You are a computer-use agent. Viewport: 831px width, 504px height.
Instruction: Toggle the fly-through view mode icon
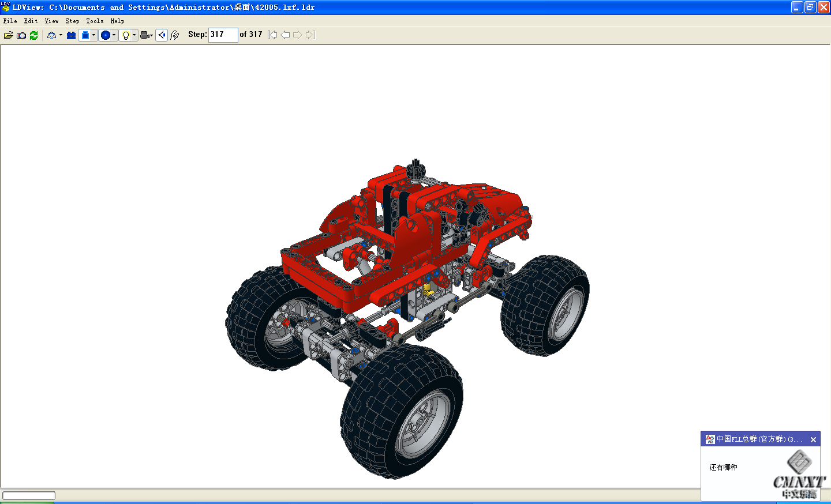coord(162,35)
